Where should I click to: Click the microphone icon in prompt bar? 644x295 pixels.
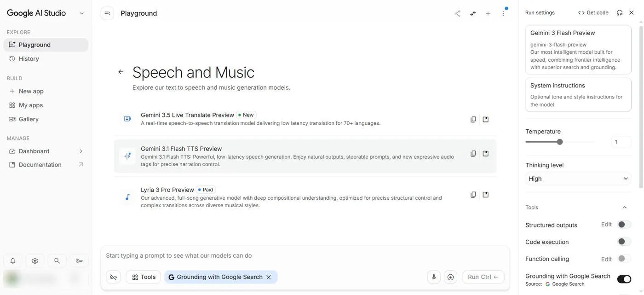434,277
